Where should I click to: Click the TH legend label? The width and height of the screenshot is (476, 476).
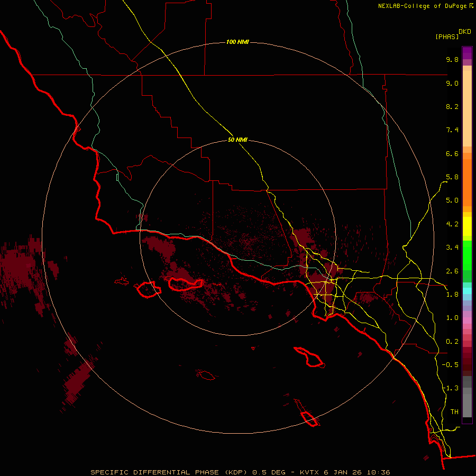454,412
